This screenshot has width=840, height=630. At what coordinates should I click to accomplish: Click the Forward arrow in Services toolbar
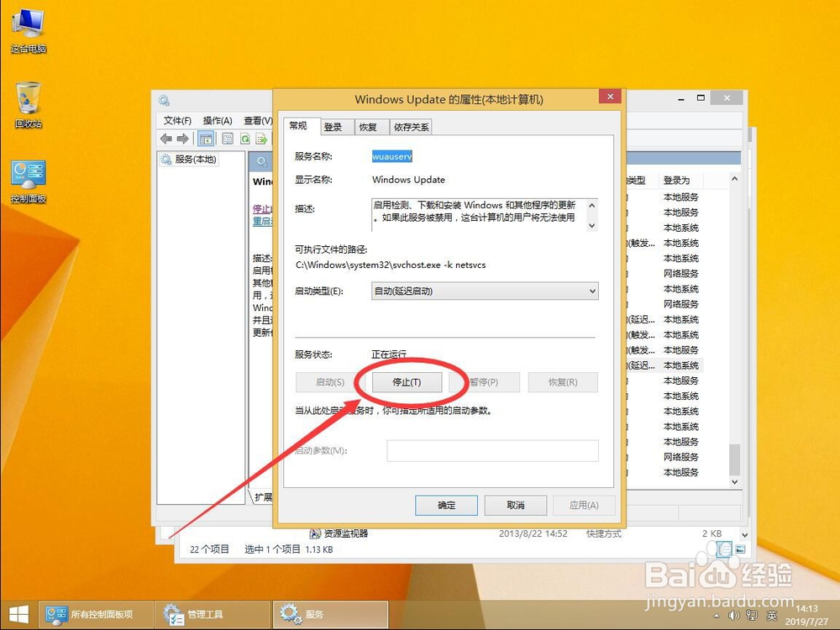click(x=182, y=139)
